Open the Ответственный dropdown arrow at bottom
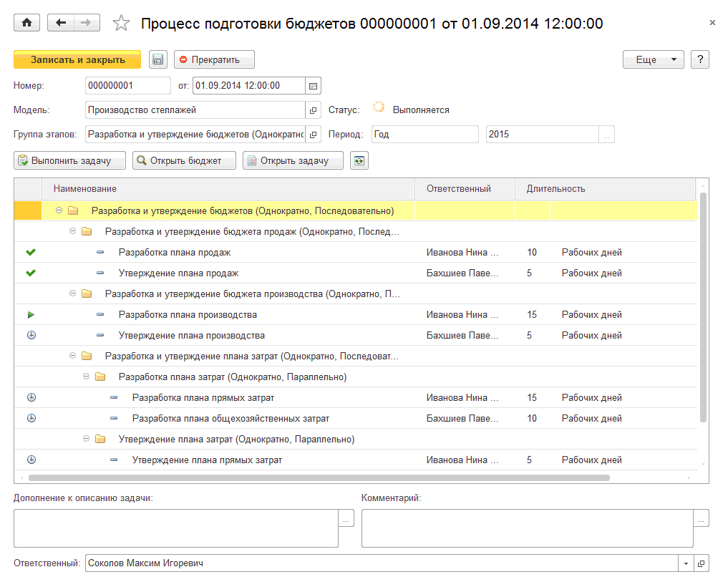This screenshot has height=582, width=728. pyautogui.click(x=685, y=563)
